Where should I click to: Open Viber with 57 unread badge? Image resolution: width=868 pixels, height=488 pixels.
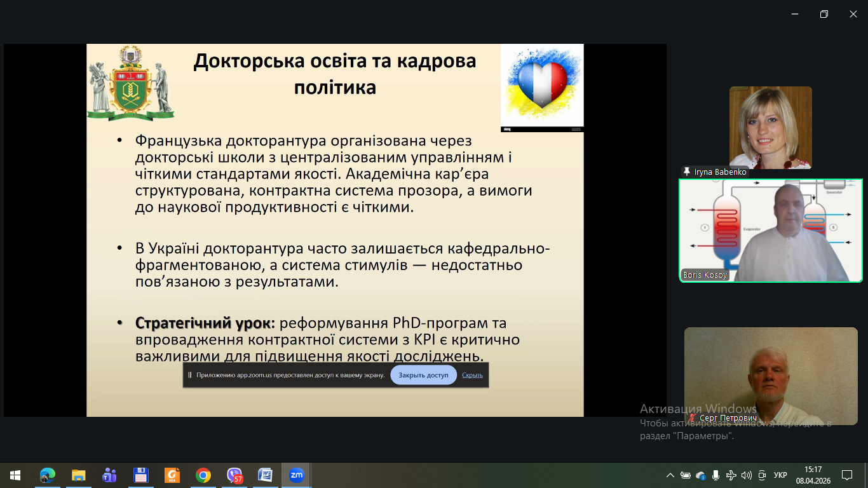234,475
